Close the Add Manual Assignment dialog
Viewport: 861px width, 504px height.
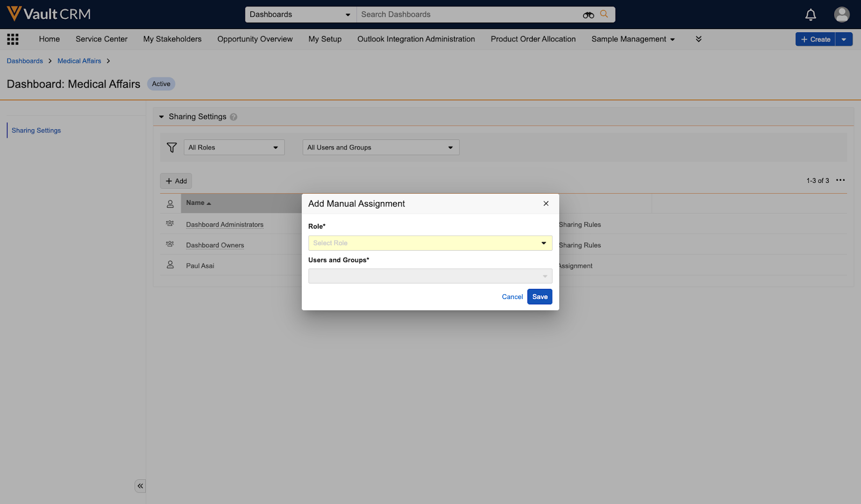click(546, 203)
